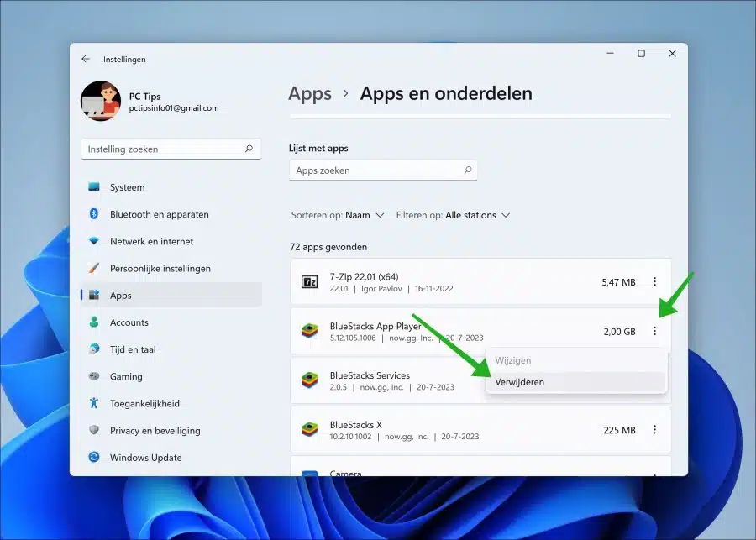Viewport: 756px width, 540px height.
Task: Click the Tijd en taal globe icon
Action: pyautogui.click(x=94, y=349)
